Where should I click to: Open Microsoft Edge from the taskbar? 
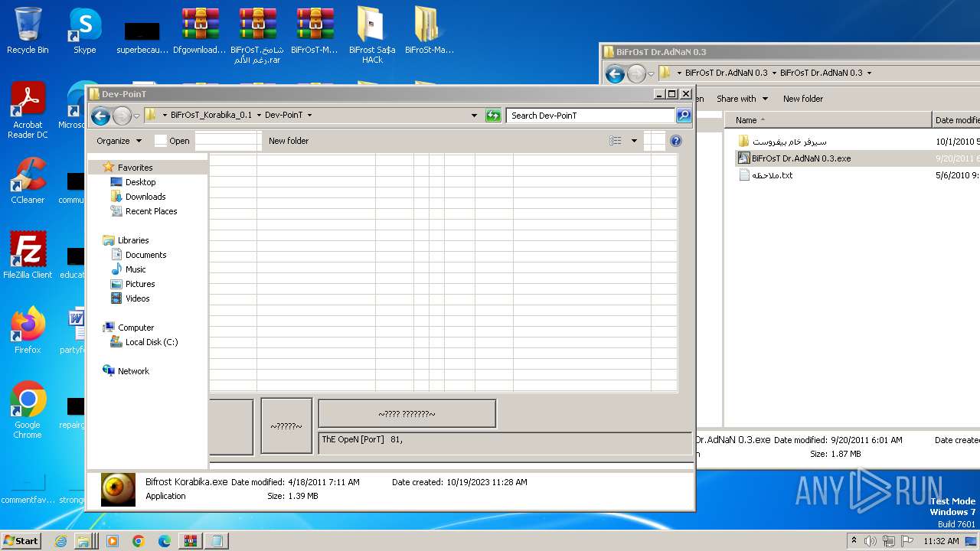[165, 541]
